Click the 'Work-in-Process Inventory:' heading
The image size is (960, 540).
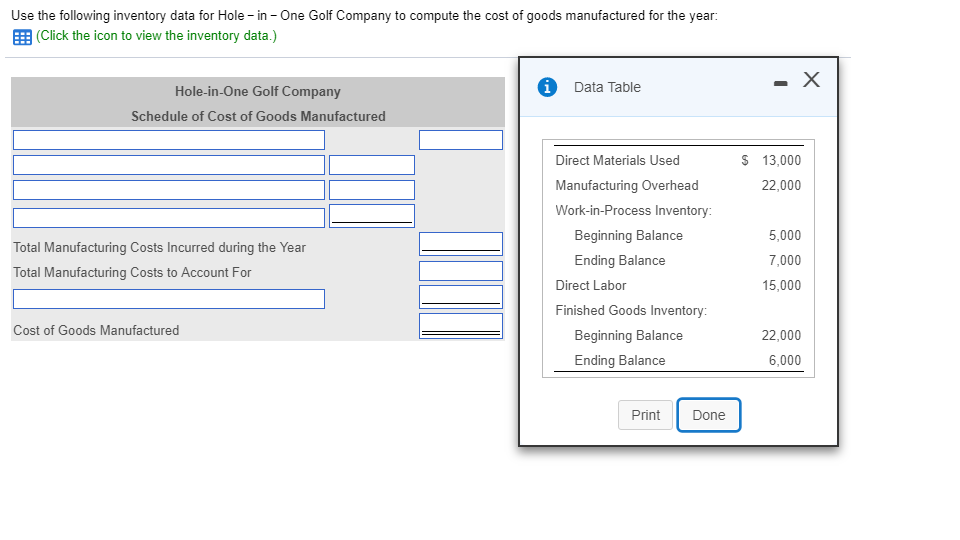point(633,211)
